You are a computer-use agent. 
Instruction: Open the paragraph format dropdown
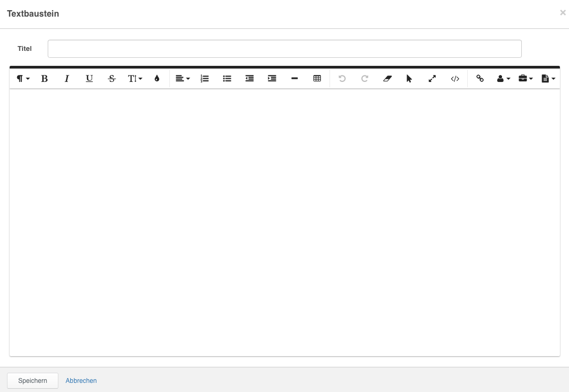pyautogui.click(x=23, y=79)
